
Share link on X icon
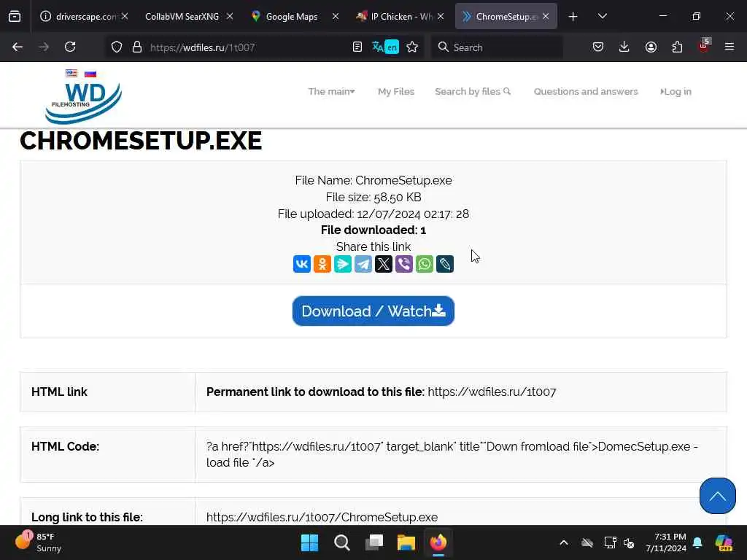[384, 264]
